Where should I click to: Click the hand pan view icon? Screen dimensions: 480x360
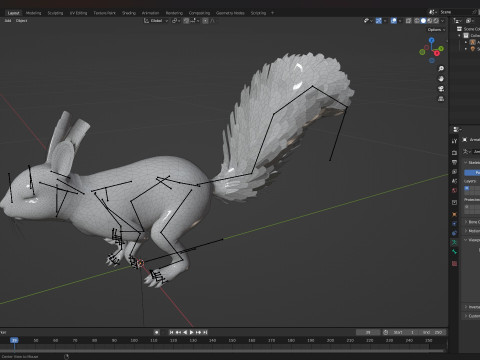pyautogui.click(x=441, y=79)
